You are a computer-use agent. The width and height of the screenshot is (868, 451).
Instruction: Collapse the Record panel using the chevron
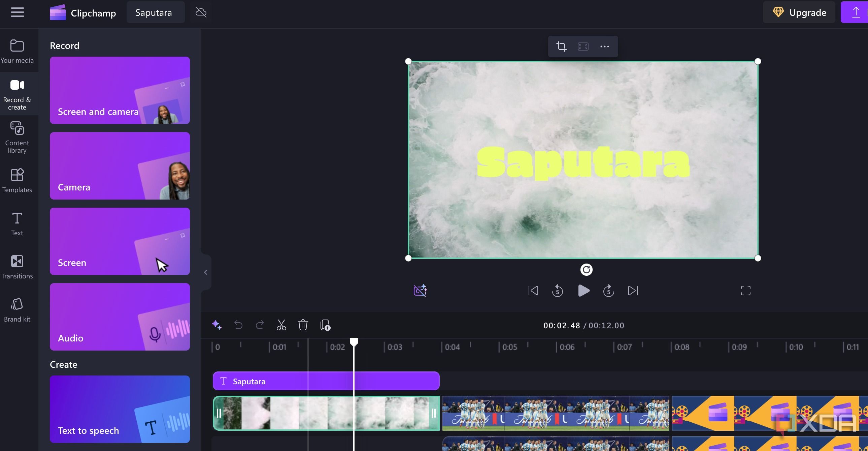pyautogui.click(x=206, y=272)
